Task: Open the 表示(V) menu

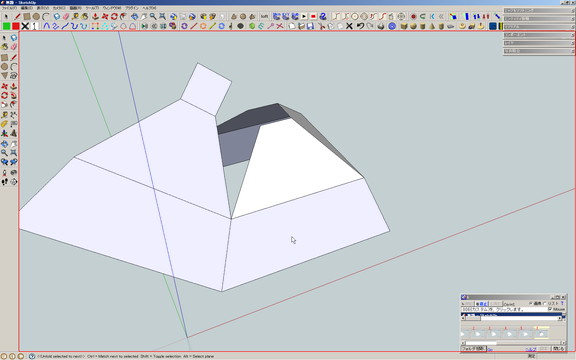Action: (43, 8)
